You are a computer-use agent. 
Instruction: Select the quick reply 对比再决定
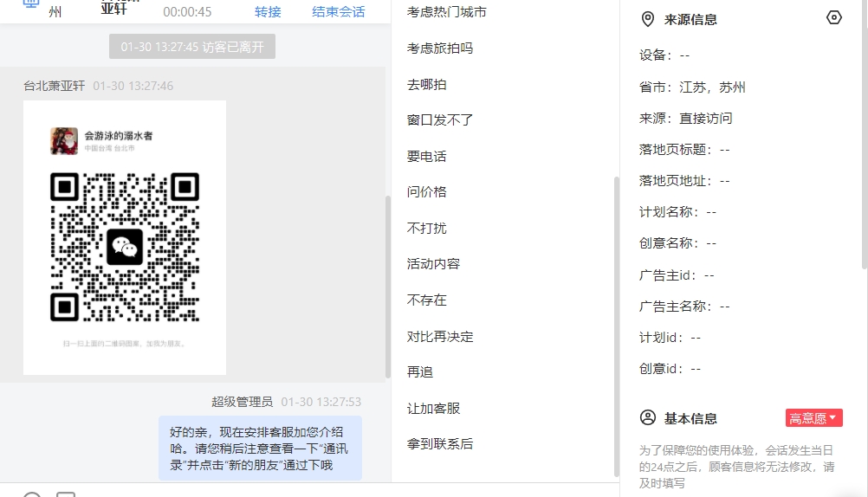[x=439, y=337]
